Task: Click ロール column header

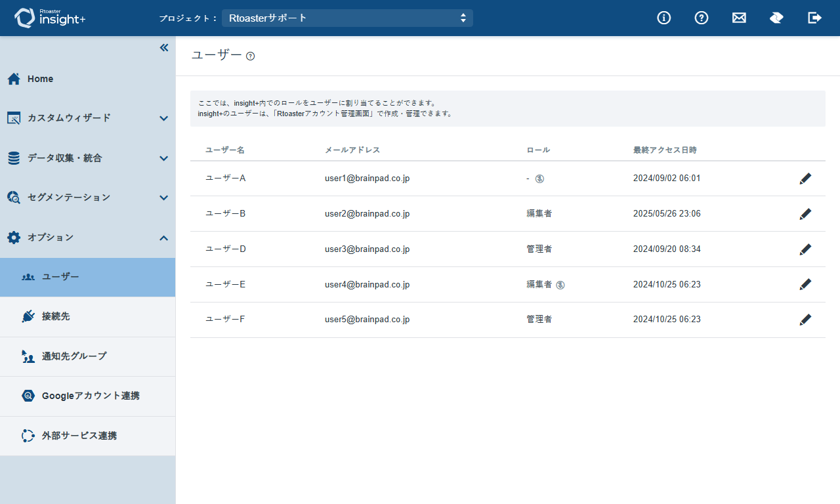Action: click(538, 150)
